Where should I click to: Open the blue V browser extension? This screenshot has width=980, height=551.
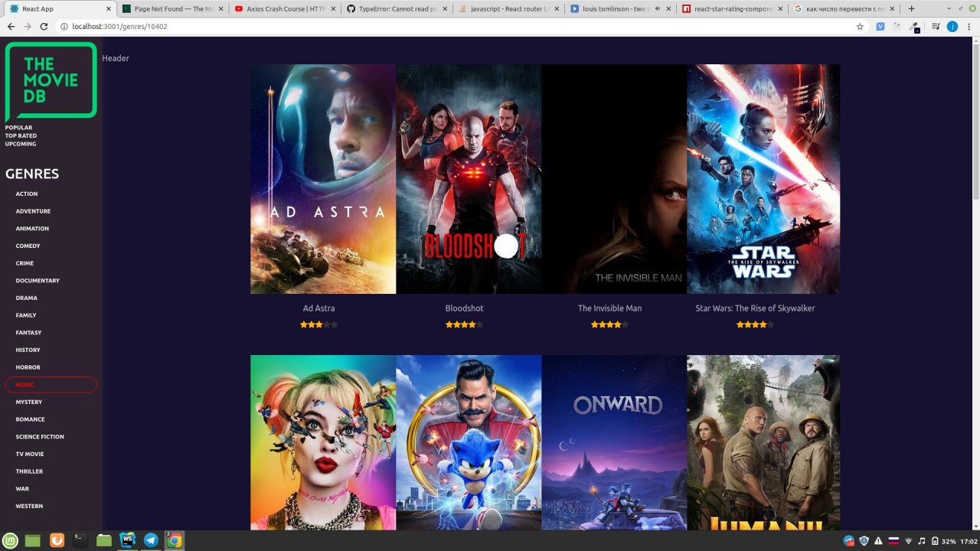tap(880, 26)
